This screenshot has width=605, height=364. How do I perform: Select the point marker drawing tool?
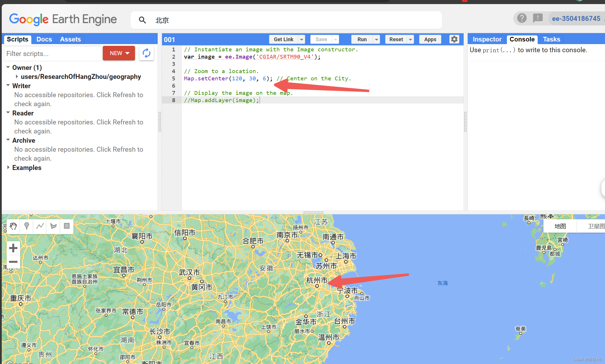tap(26, 226)
